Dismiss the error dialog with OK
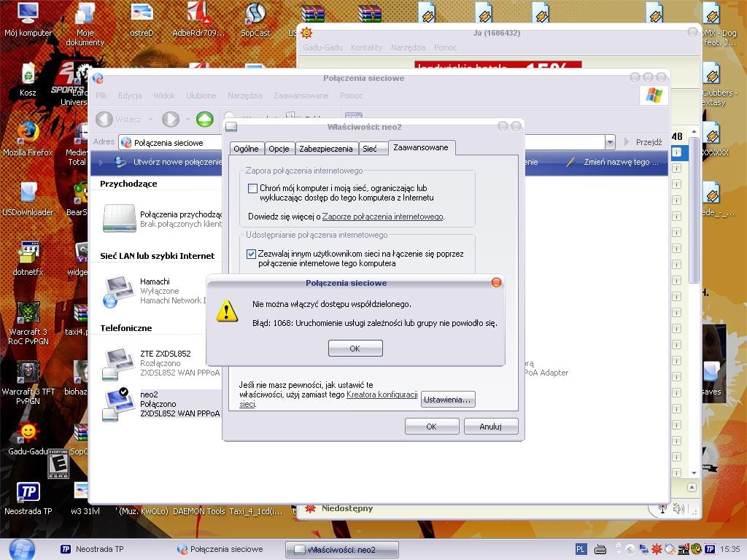This screenshot has width=747, height=560. (x=355, y=348)
